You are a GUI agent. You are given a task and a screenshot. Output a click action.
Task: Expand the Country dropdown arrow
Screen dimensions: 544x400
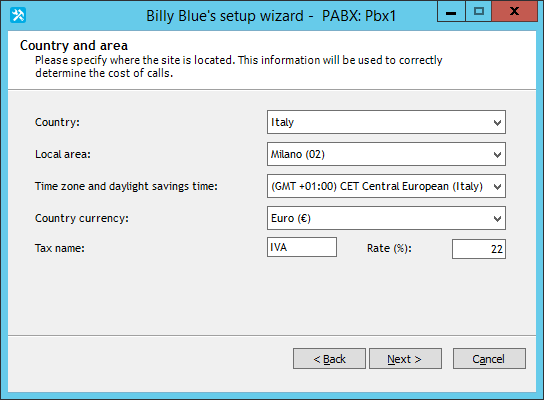tap(497, 122)
